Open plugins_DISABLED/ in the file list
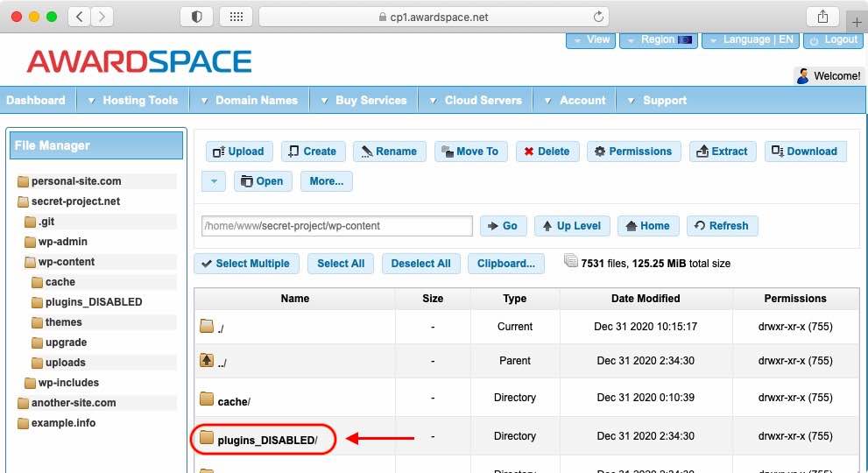 [x=267, y=441]
